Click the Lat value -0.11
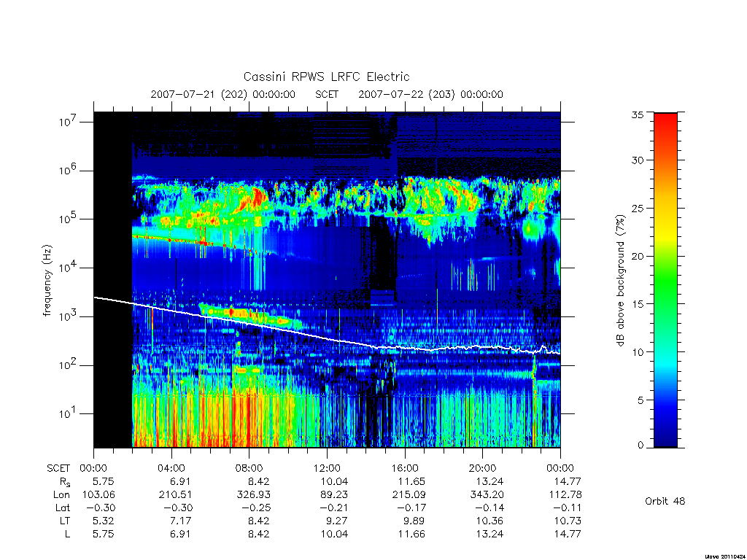The height and width of the screenshot is (560, 747). coord(568,507)
